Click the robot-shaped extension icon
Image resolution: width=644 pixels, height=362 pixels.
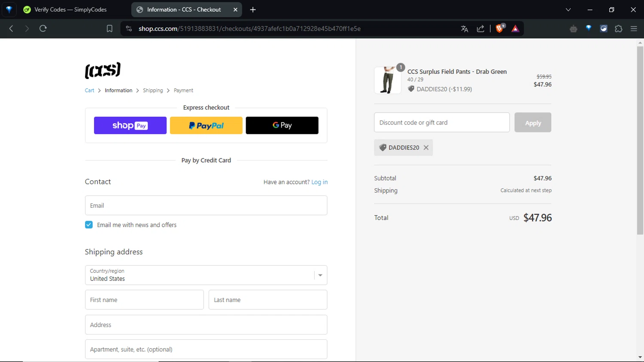pyautogui.click(x=573, y=29)
